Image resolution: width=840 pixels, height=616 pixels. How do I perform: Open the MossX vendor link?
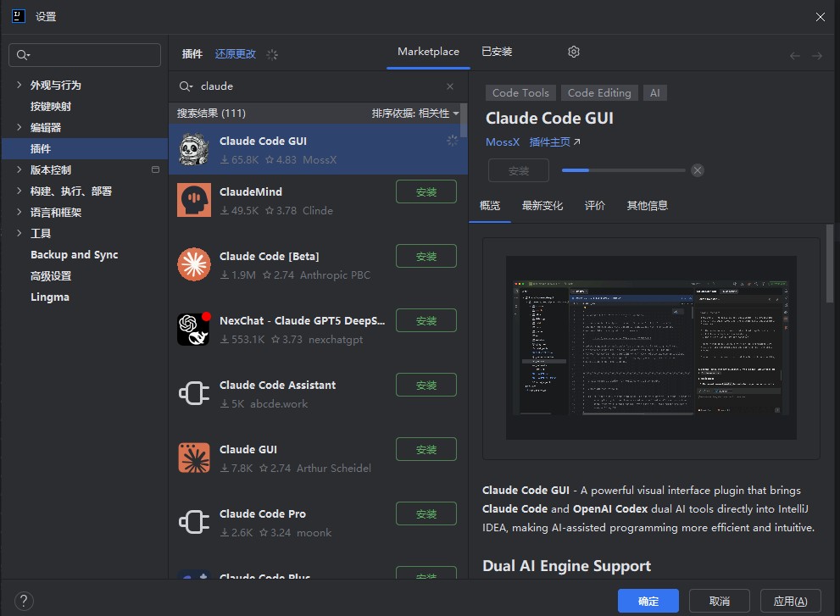pyautogui.click(x=503, y=142)
